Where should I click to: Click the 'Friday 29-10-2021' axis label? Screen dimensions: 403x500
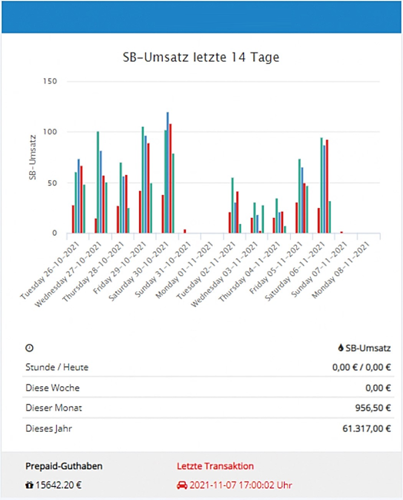point(120,268)
